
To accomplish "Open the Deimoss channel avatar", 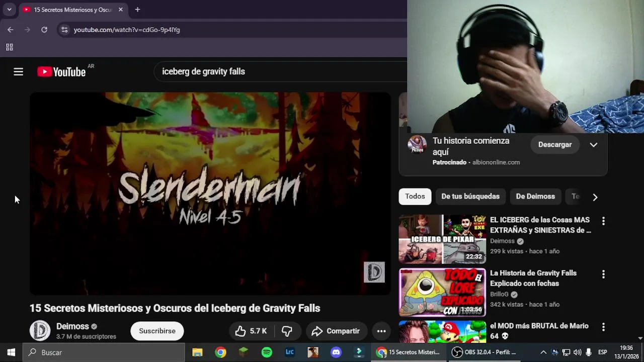I will (x=40, y=331).
